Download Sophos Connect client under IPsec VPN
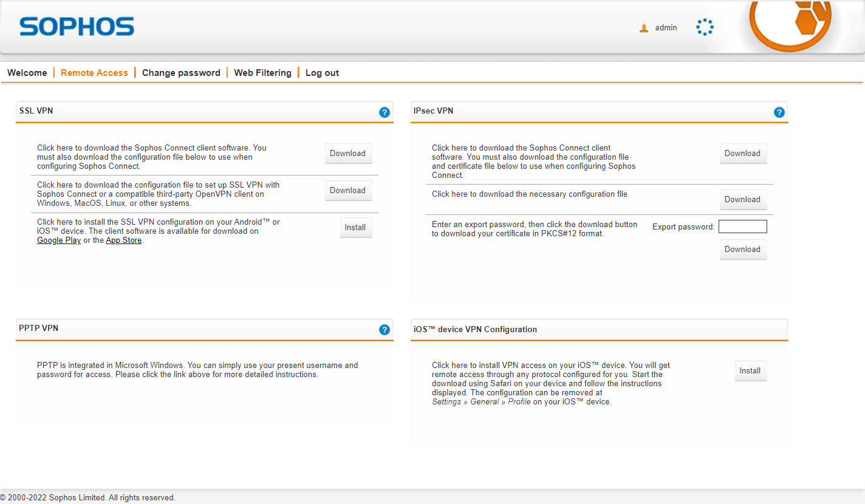The image size is (865, 504). point(743,154)
